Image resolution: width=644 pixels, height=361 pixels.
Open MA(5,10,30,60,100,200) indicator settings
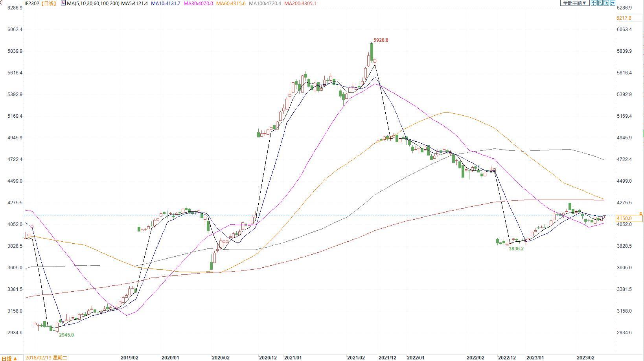(93, 4)
